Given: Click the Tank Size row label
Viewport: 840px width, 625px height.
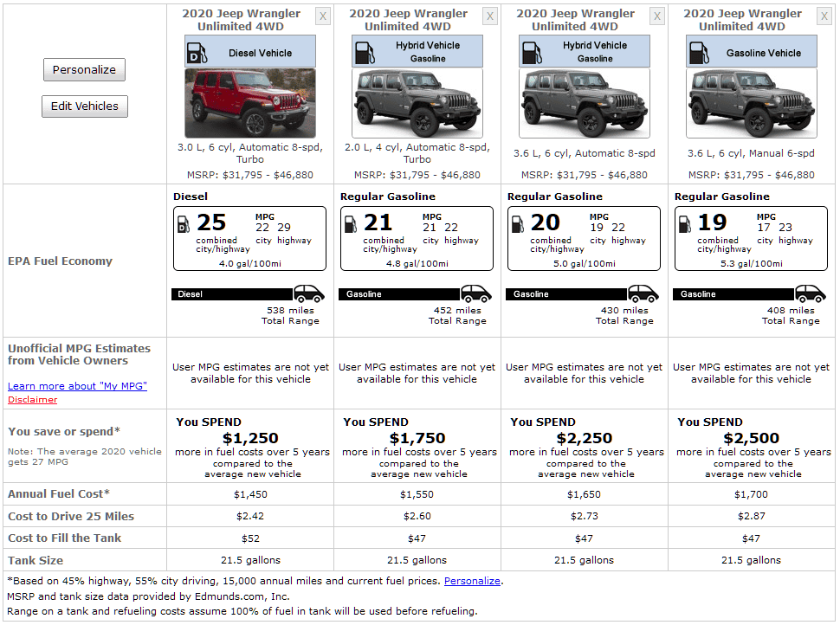Looking at the screenshot, I should coord(36,560).
